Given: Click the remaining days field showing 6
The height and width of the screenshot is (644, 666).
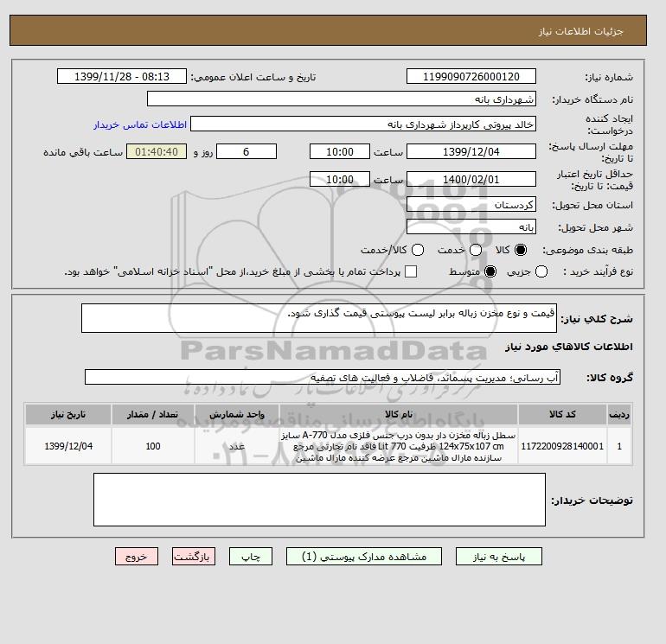Looking at the screenshot, I should click(247, 151).
